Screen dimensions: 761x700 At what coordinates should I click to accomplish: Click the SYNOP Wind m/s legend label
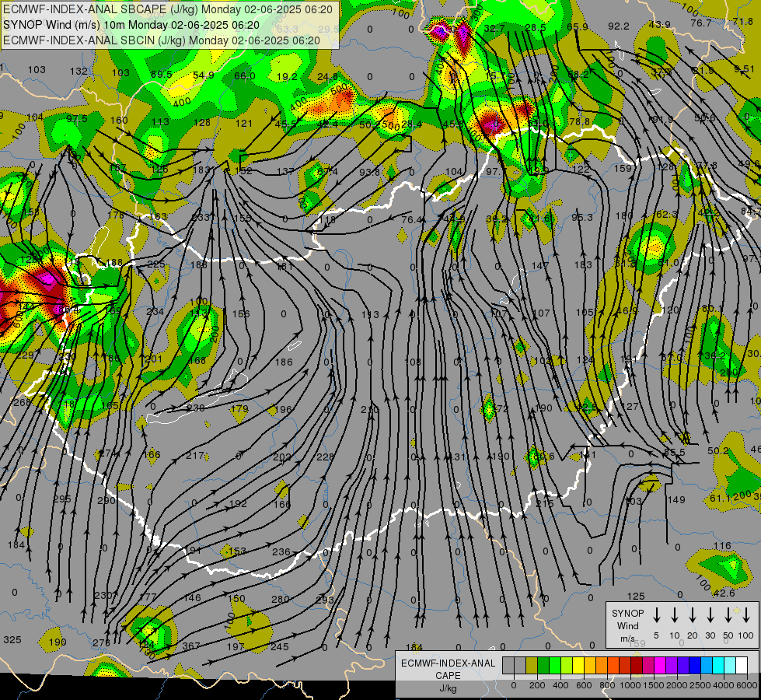(627, 625)
